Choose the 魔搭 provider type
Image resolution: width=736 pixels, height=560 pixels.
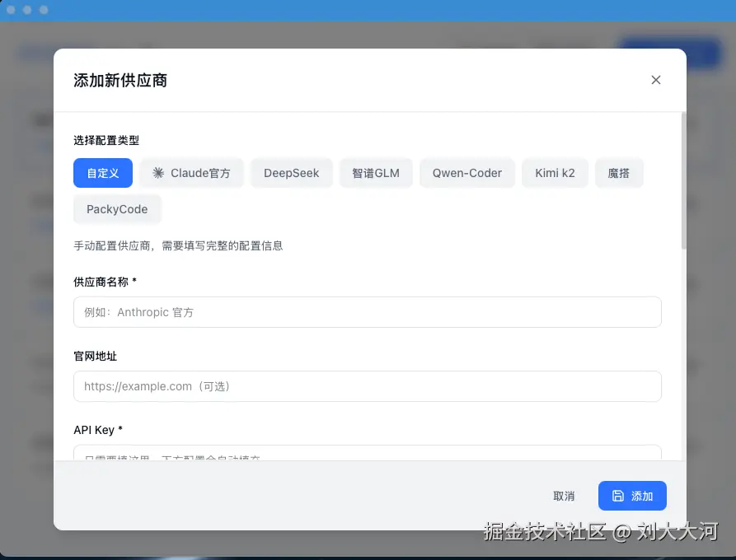tap(619, 173)
